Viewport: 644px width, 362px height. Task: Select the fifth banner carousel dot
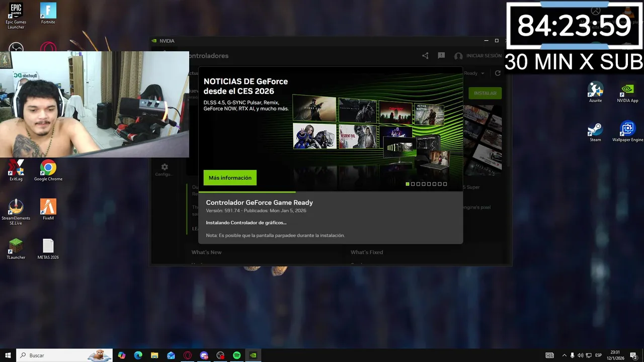[429, 184]
